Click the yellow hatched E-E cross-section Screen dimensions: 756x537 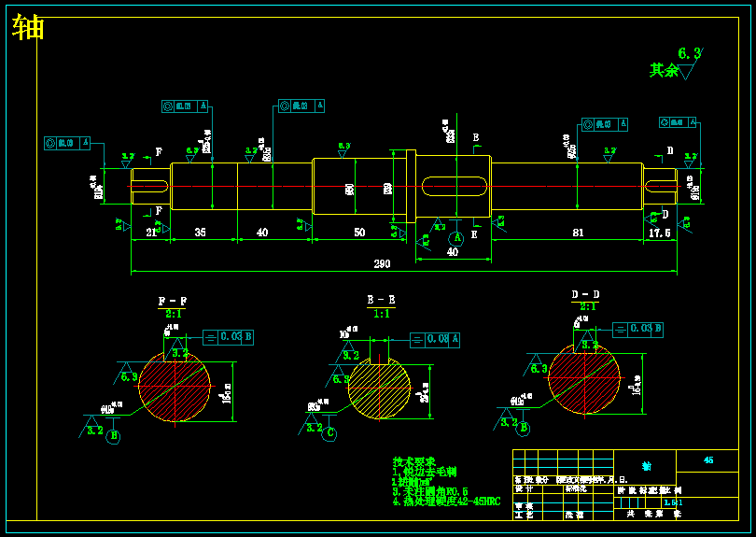tap(380, 388)
